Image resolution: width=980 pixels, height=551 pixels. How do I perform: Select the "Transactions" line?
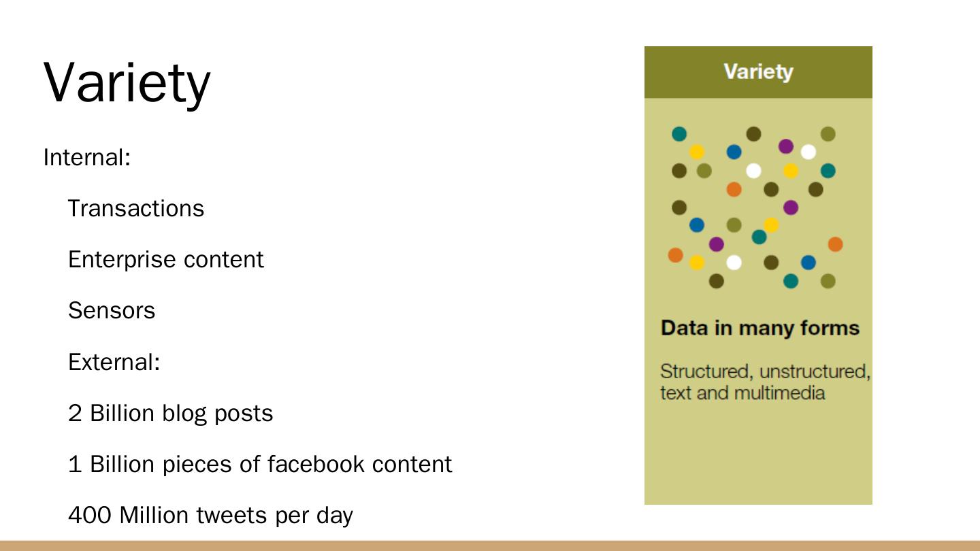136,209
